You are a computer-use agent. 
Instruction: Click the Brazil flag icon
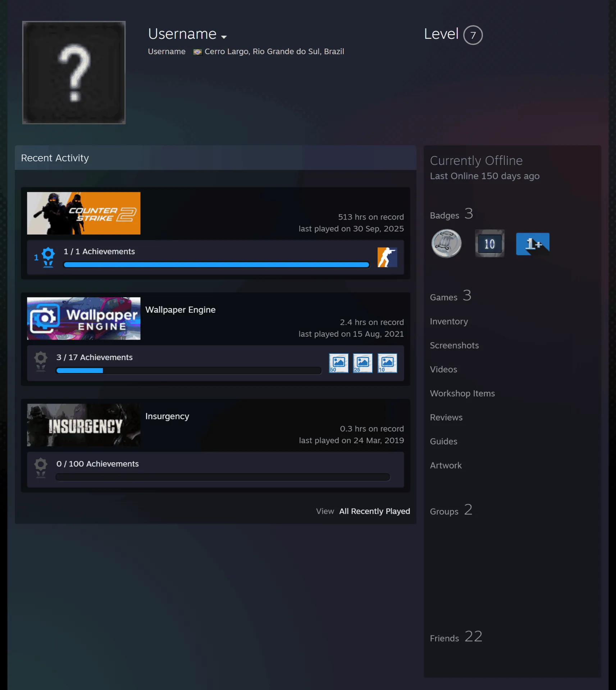point(197,52)
